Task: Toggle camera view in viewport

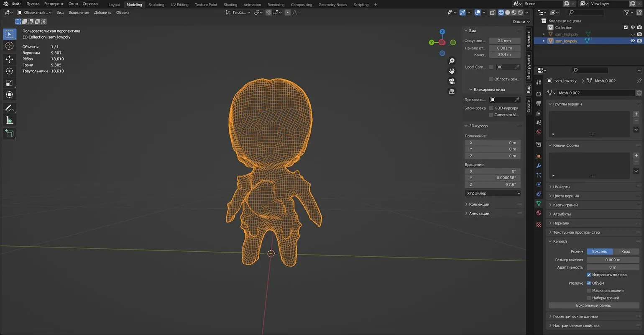Action: pyautogui.click(x=452, y=81)
